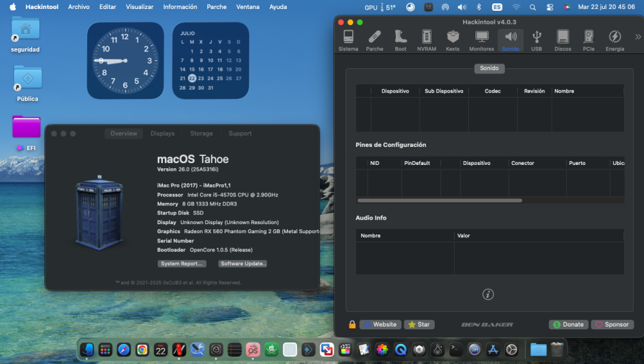Click the audio info circular i icon
The image size is (644, 364).
click(488, 294)
